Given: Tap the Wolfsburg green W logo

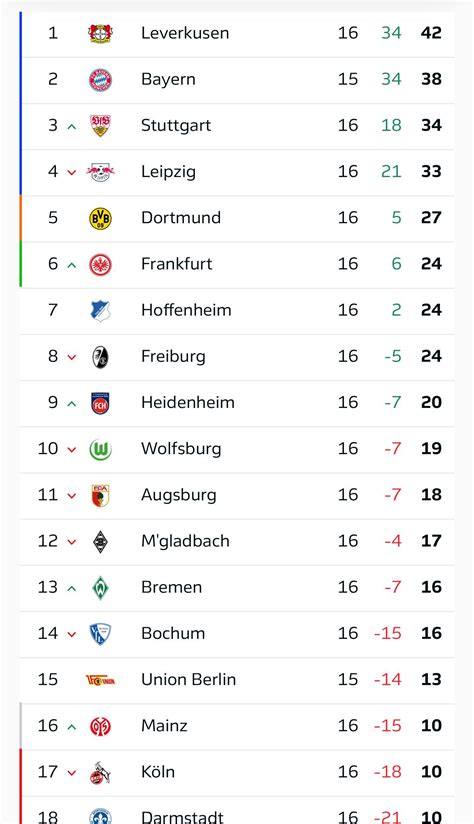Looking at the screenshot, I should [x=100, y=450].
